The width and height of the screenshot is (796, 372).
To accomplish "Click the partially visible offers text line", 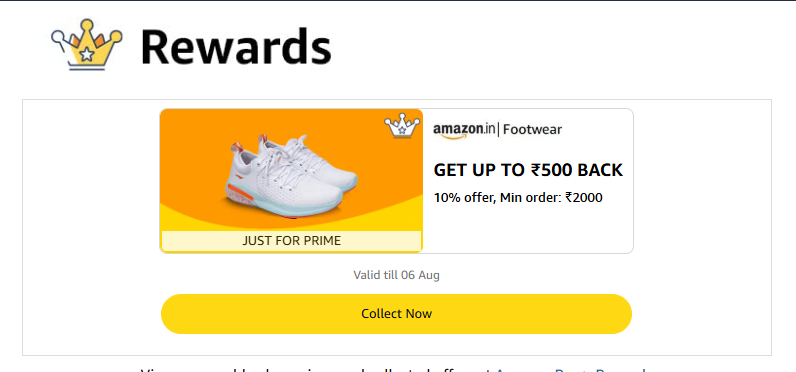I will pos(393,370).
